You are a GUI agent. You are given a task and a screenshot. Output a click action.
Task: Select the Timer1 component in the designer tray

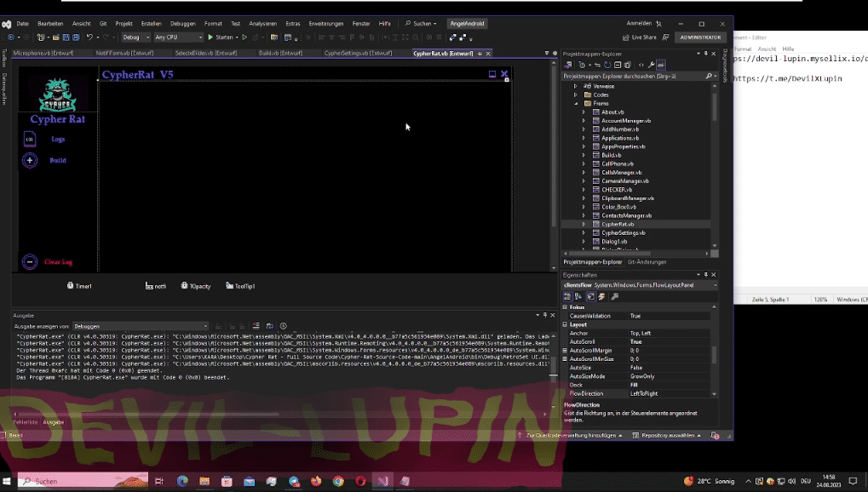(x=79, y=285)
